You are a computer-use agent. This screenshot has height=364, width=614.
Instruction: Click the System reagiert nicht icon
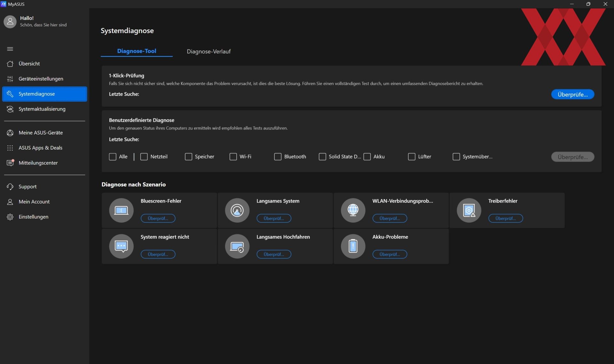[x=121, y=246]
